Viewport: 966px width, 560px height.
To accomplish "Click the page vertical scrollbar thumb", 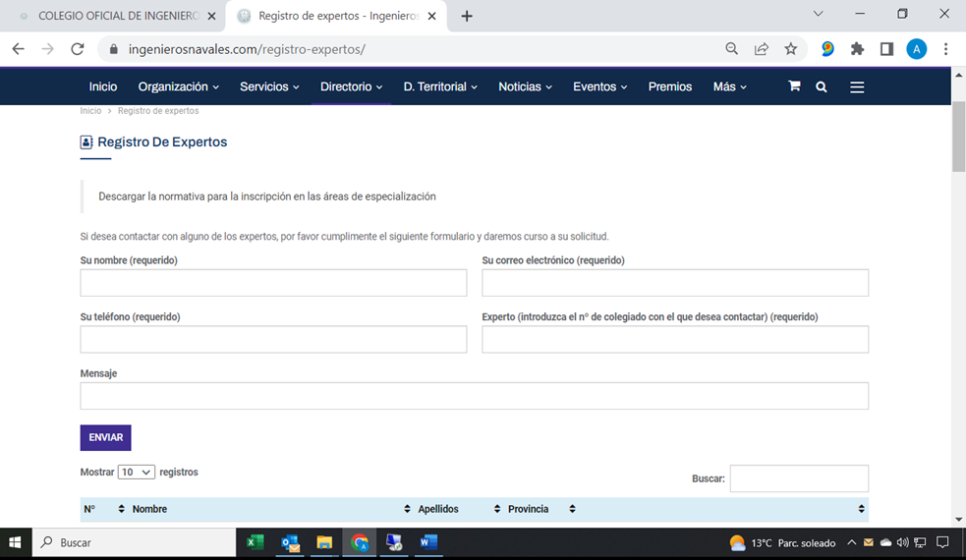I will pyautogui.click(x=958, y=137).
